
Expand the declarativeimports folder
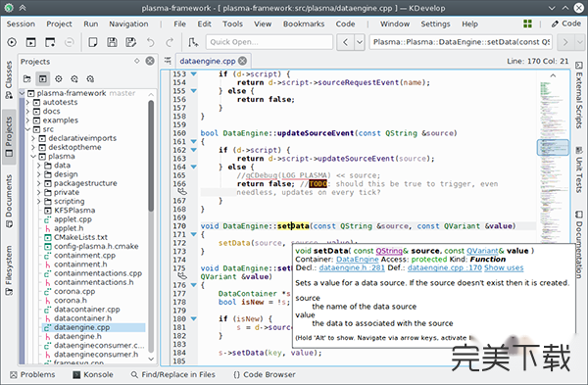coord(33,138)
